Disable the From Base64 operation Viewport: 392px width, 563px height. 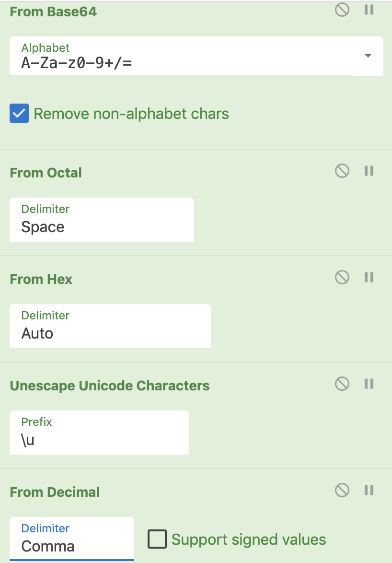342,10
